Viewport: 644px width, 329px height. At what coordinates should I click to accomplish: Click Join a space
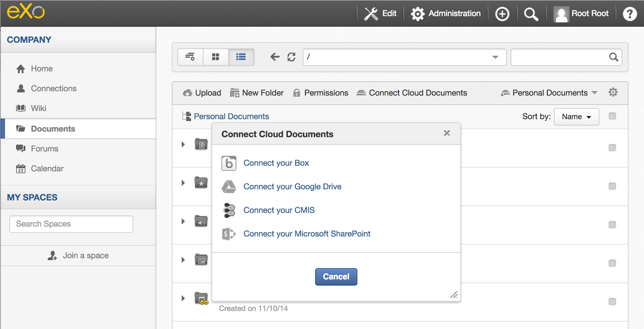coord(78,256)
